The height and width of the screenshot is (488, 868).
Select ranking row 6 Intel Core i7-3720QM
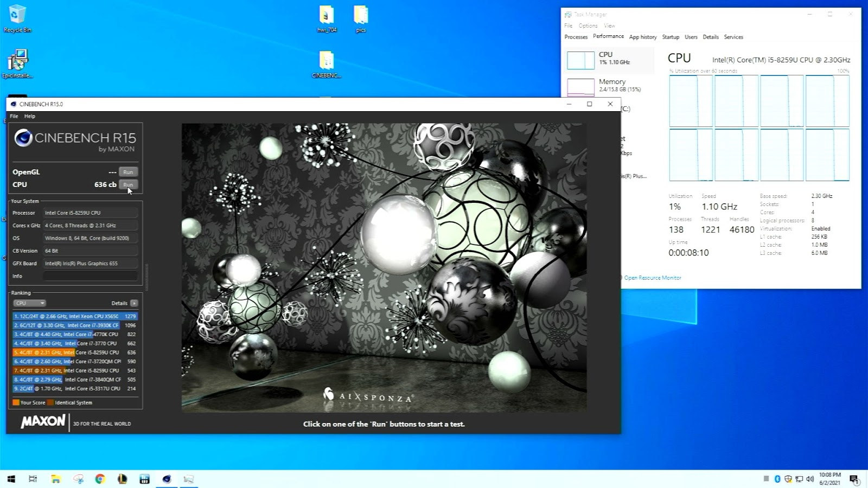(75, 361)
